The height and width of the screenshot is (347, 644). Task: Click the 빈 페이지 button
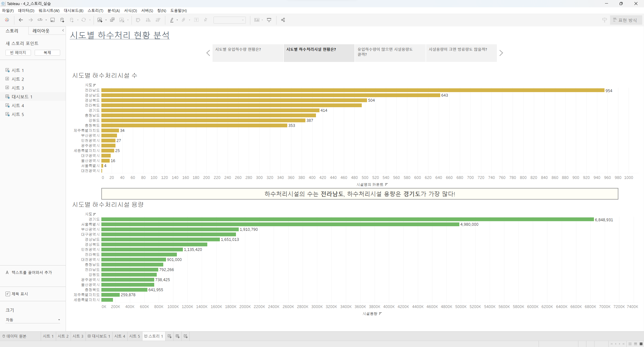pyautogui.click(x=18, y=53)
